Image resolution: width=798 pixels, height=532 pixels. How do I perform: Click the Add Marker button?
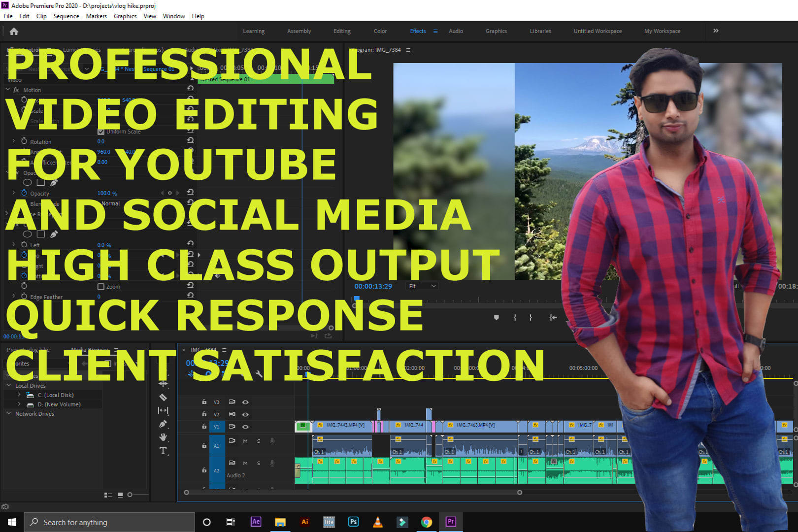point(496,318)
